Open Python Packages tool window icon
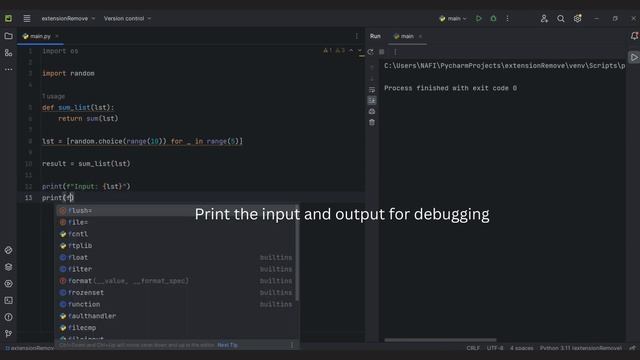The height and width of the screenshot is (360, 640). tap(8, 250)
